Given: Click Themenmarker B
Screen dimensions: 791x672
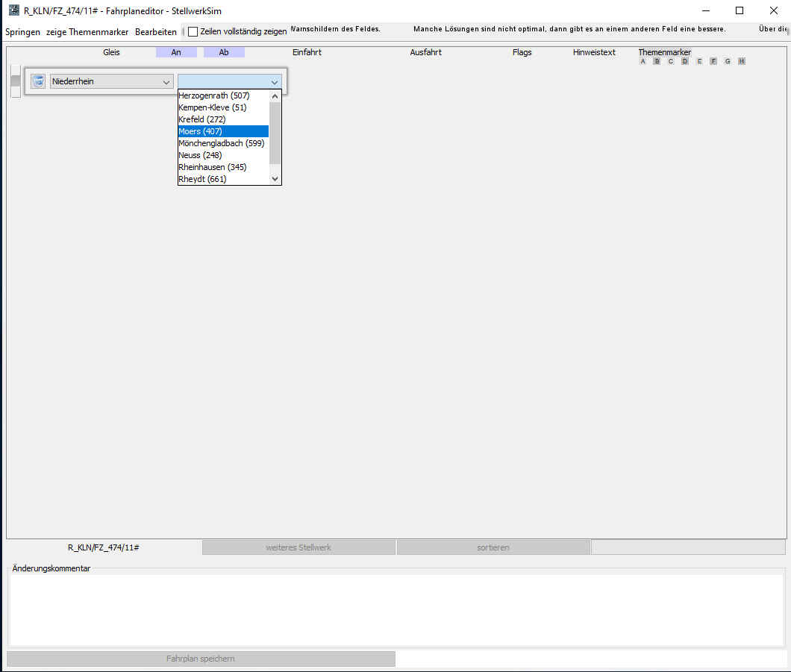Looking at the screenshot, I should (x=657, y=61).
